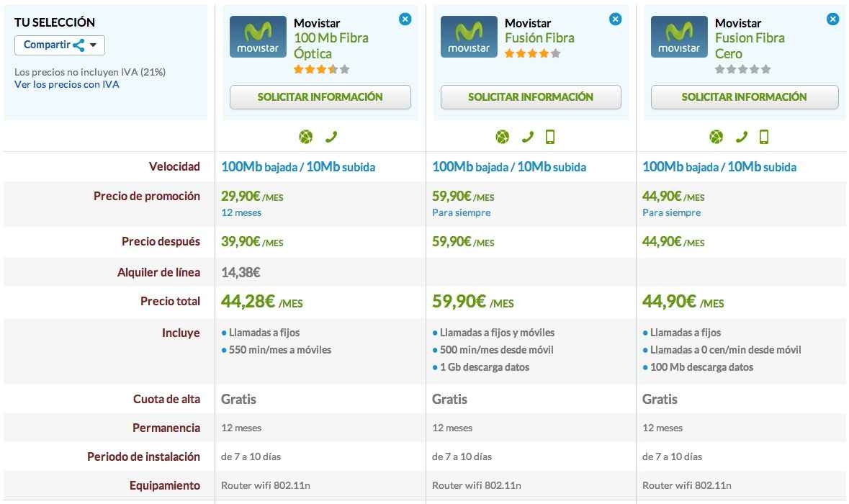This screenshot has width=849, height=504.
Task: Open the Fusion Fibra Cero plan title
Action: pos(750,46)
